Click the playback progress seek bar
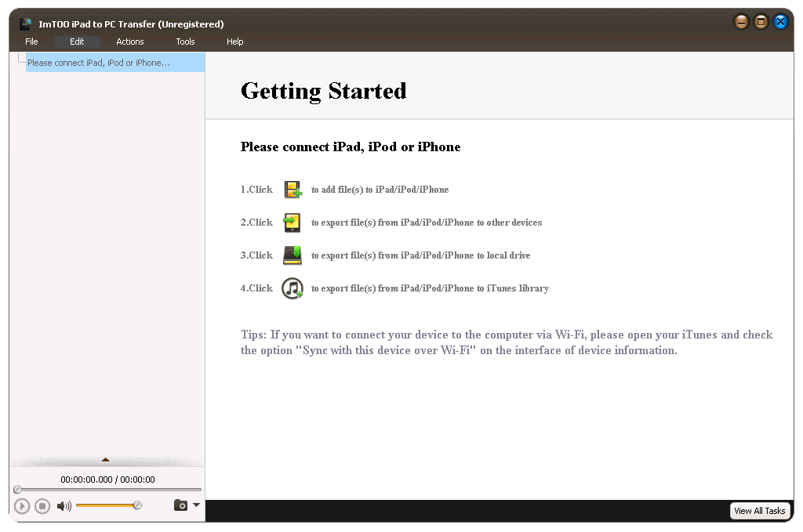Screen dimensions: 803x532 click(106, 489)
